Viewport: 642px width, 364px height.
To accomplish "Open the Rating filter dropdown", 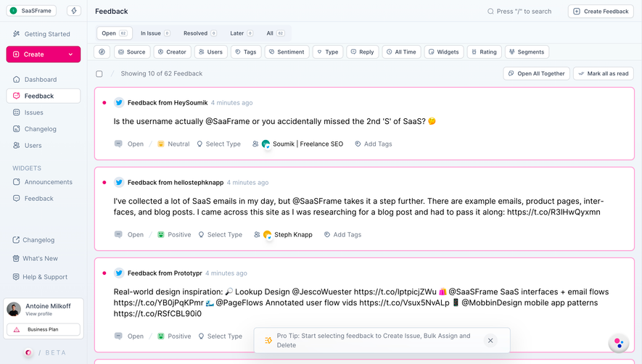I will [x=484, y=52].
